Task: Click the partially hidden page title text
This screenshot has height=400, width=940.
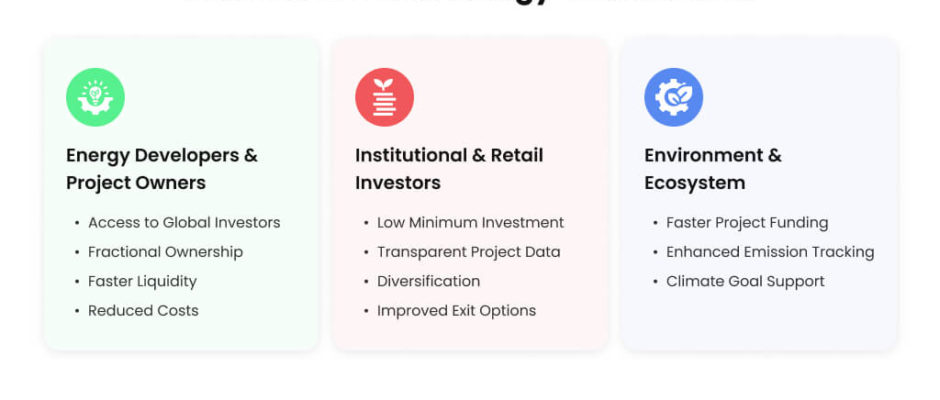Action: click(x=469, y=3)
